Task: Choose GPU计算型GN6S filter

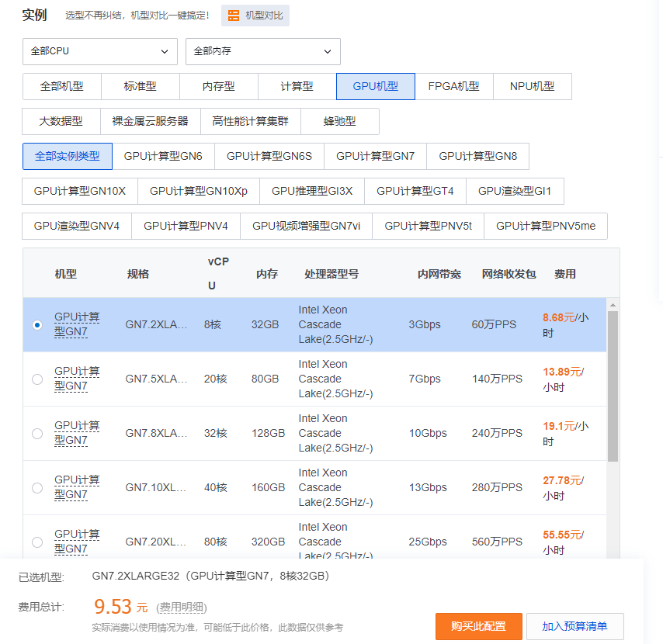Action: pos(269,157)
